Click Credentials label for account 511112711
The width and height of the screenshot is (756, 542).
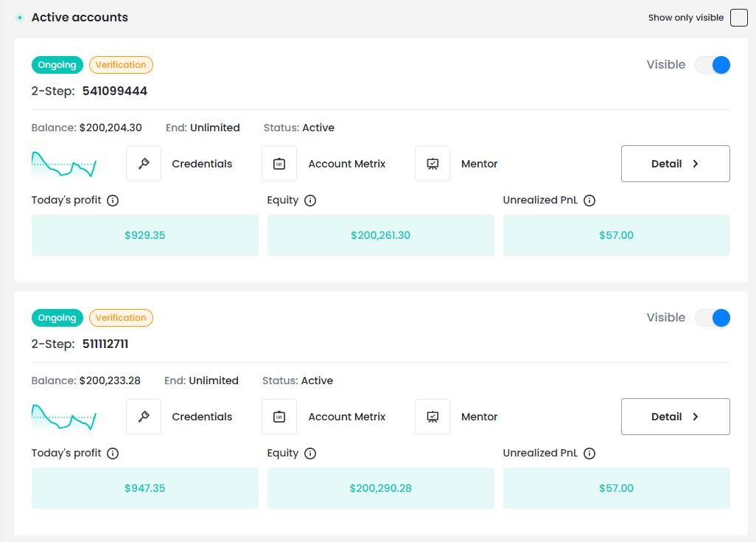[202, 417]
